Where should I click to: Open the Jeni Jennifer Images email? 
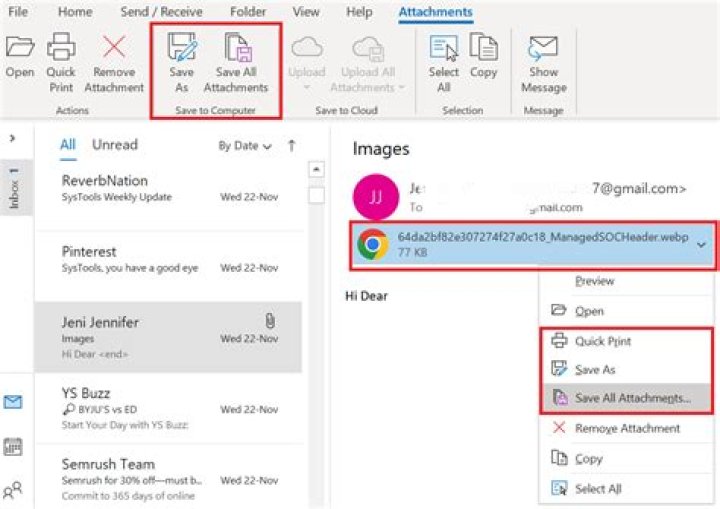click(x=169, y=337)
